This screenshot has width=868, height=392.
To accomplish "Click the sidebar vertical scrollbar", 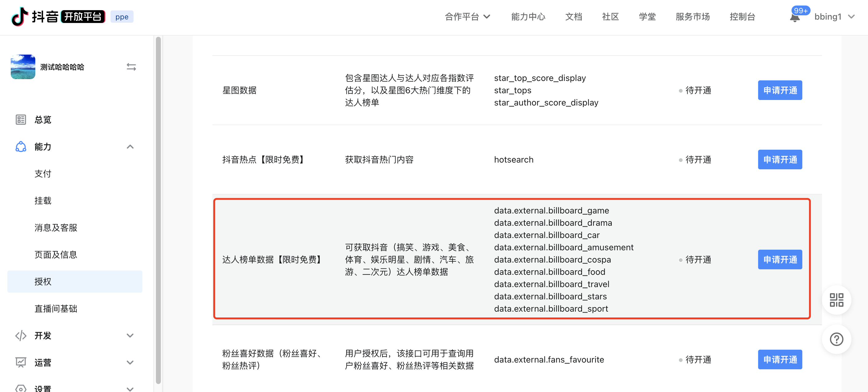I will coord(158,209).
